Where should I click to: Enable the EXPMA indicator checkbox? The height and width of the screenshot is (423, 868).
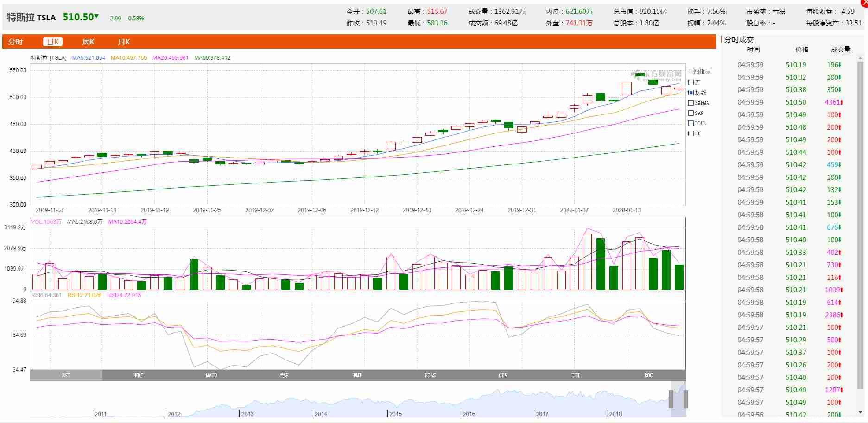point(691,103)
